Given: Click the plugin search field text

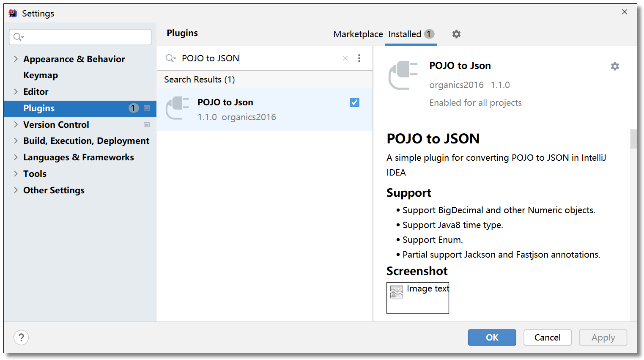Looking at the screenshot, I should coord(211,58).
